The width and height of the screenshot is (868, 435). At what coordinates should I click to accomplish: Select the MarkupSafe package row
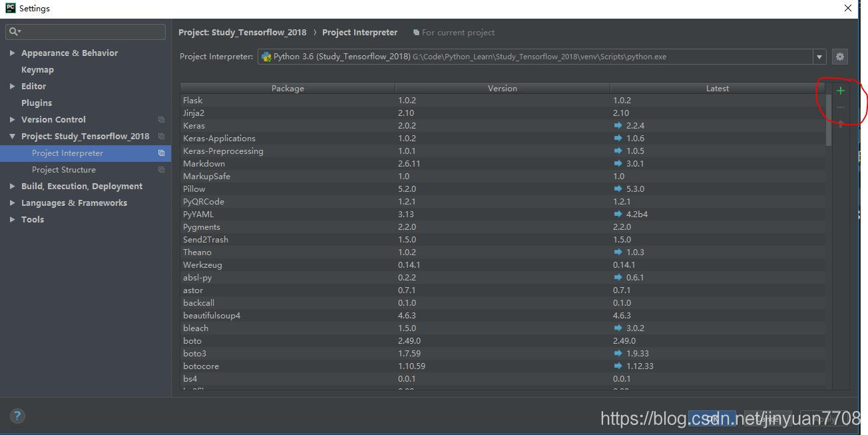pyautogui.click(x=503, y=177)
